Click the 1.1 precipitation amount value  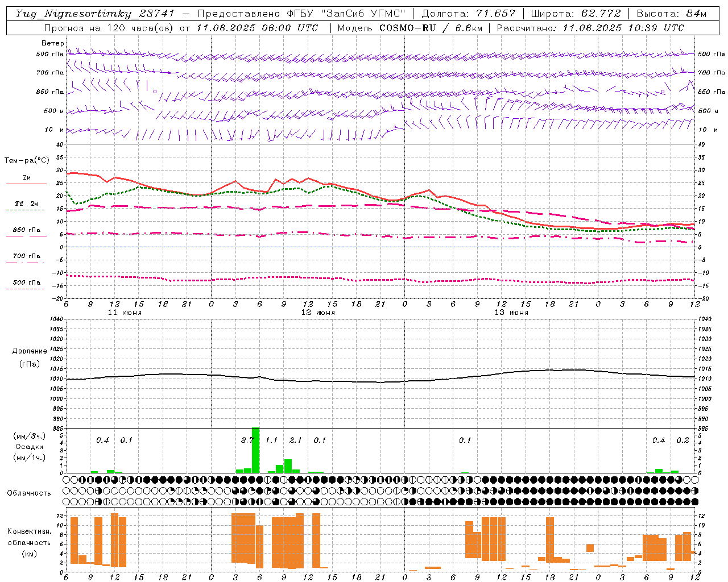coord(272,440)
